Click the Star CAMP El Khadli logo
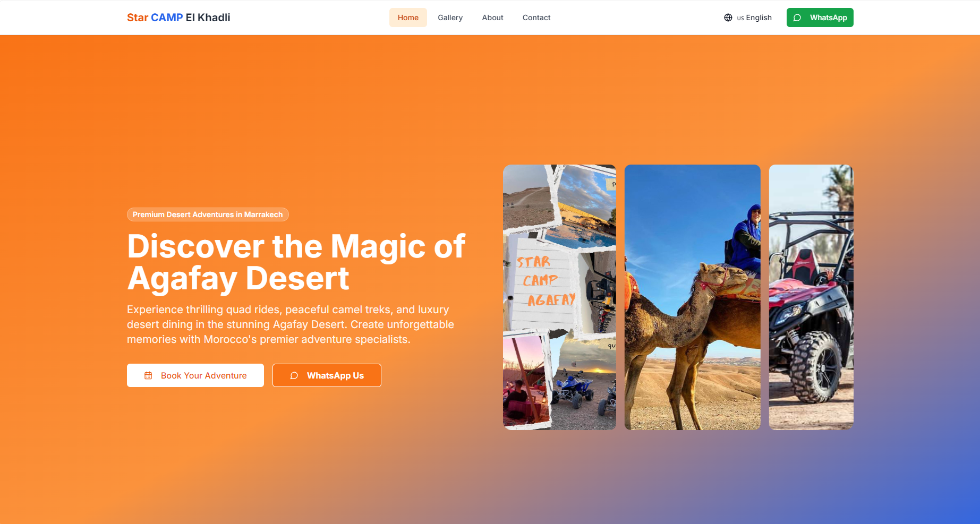 tap(178, 18)
